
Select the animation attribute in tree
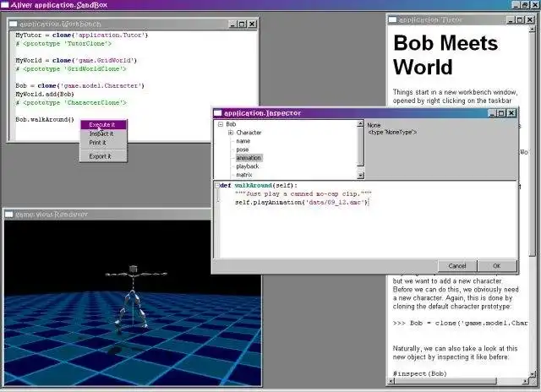[x=249, y=158]
